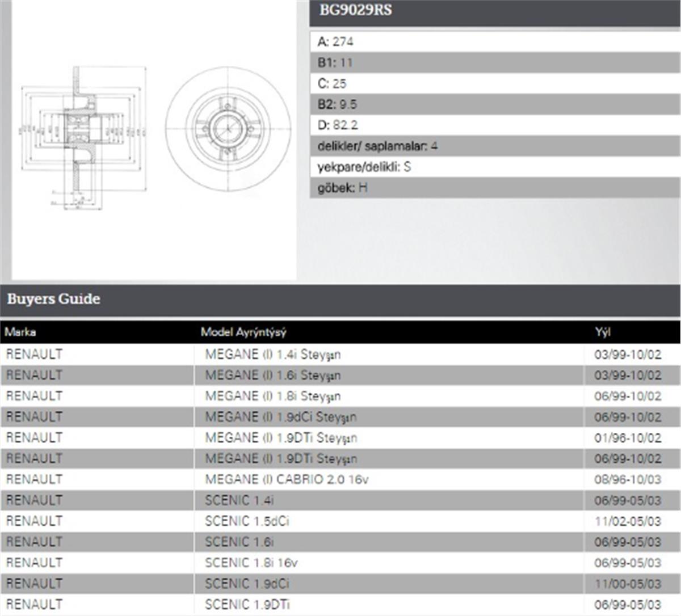
Task: Select RENAULT in the MEGANE 1.9dCi row
Action: [x=34, y=417]
